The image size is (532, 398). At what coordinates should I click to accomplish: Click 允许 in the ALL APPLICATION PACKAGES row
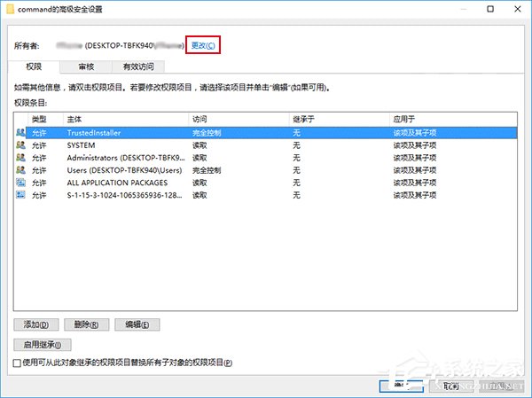tap(39, 183)
